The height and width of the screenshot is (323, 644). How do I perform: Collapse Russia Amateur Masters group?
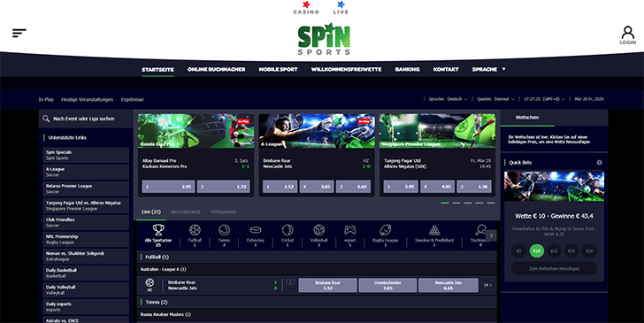(317, 315)
